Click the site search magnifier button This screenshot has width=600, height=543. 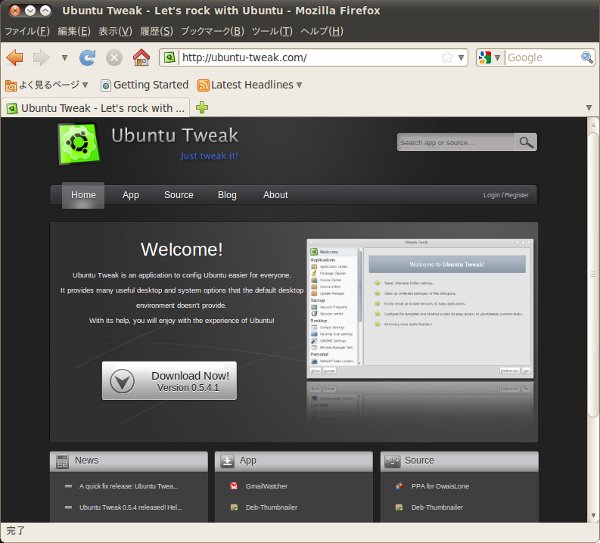pyautogui.click(x=526, y=142)
